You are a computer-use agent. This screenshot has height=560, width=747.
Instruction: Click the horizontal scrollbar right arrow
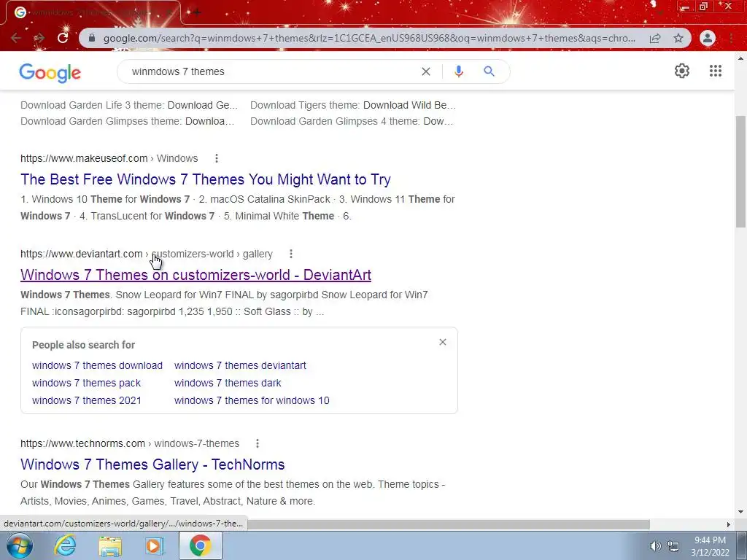(728, 524)
